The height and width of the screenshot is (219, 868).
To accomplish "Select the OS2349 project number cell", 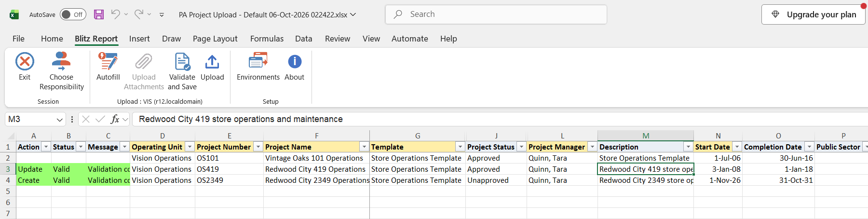I will coord(229,180).
